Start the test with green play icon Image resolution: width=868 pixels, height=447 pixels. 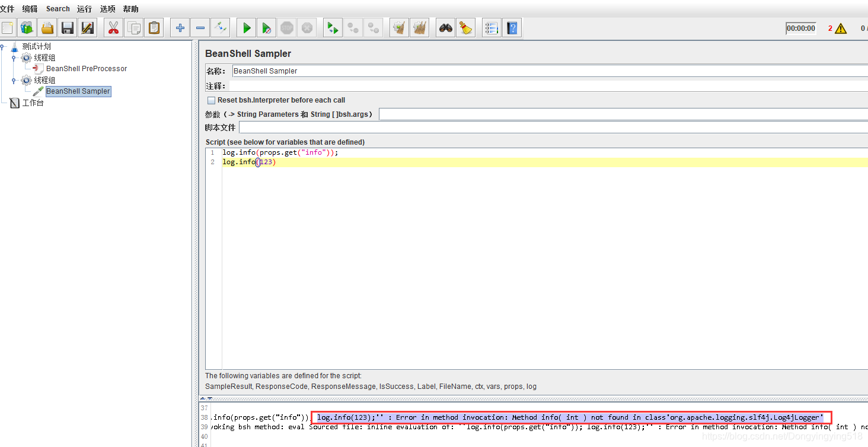click(x=247, y=28)
